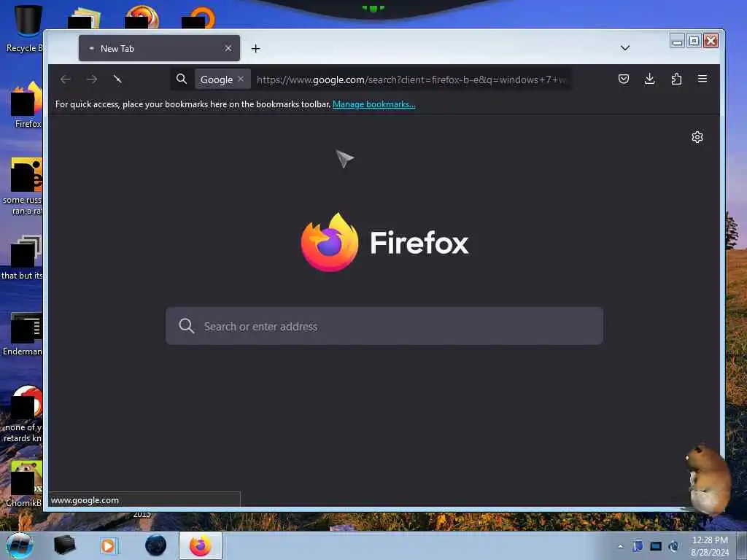Select the ChomikB desktop icon
The width and height of the screenshot is (747, 560).
click(25, 483)
